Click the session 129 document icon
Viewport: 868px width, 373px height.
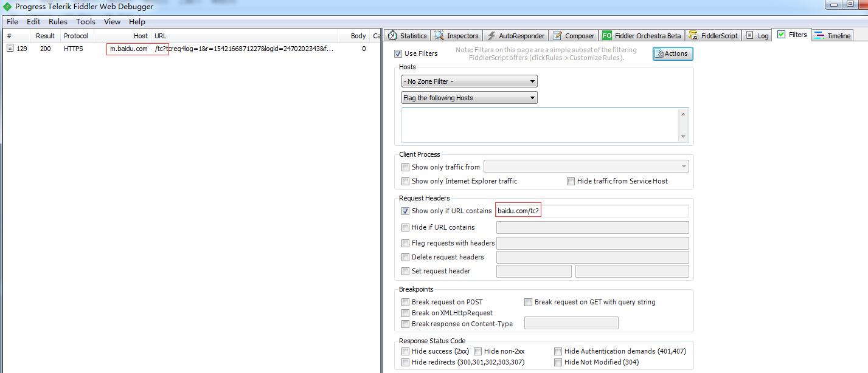tap(10, 49)
